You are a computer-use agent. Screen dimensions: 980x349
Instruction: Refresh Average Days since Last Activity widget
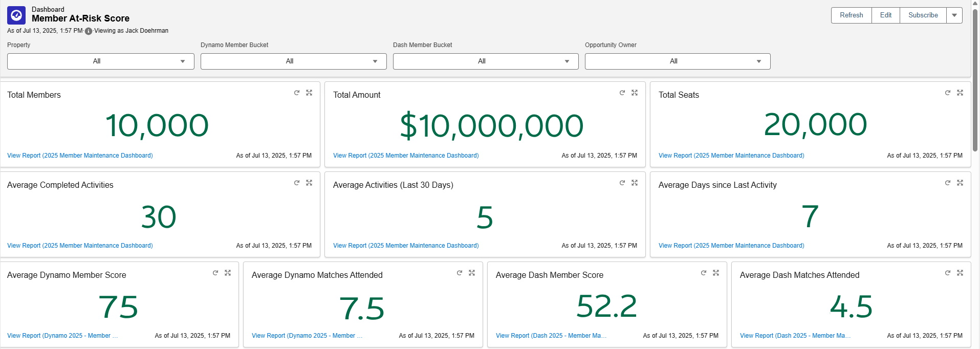tap(948, 183)
